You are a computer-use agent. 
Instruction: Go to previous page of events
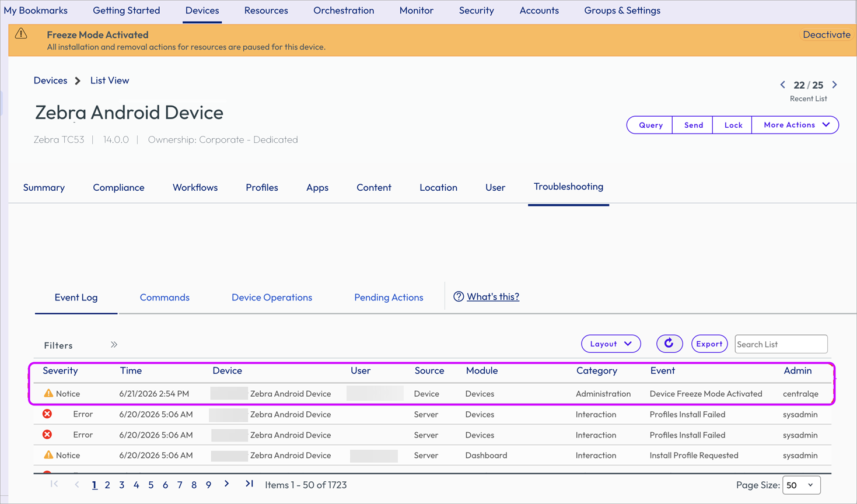click(77, 484)
